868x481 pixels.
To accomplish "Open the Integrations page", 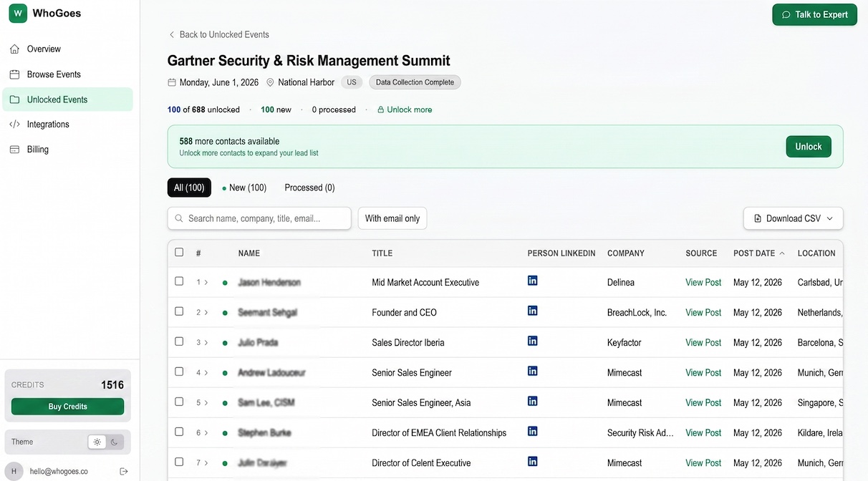I will [67, 125].
